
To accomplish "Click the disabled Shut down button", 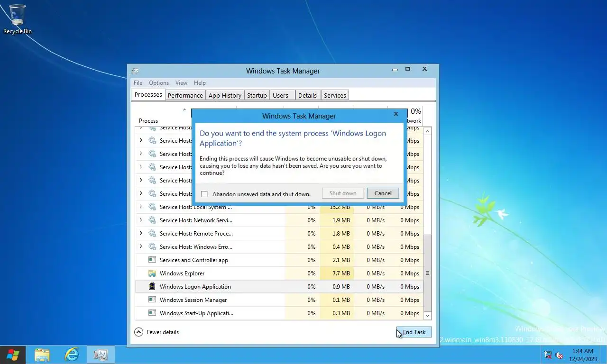I will click(343, 193).
